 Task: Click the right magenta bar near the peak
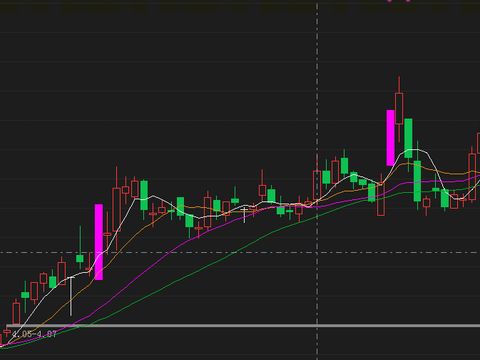tap(390, 138)
